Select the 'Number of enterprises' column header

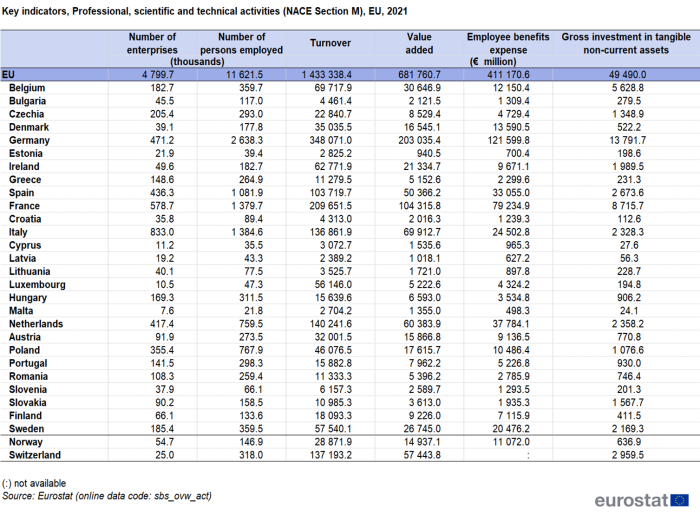tap(152, 43)
